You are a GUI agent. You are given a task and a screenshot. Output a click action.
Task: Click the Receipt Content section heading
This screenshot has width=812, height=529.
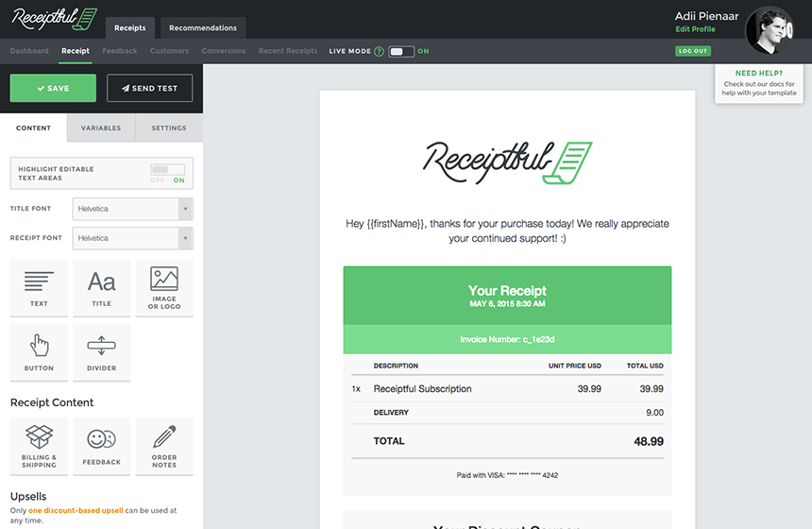point(52,402)
